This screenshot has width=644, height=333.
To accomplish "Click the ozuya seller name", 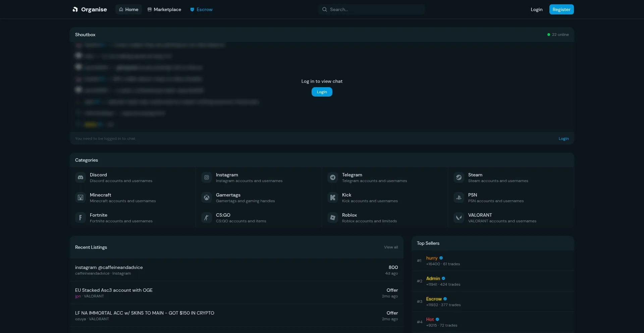I will 80,319.
